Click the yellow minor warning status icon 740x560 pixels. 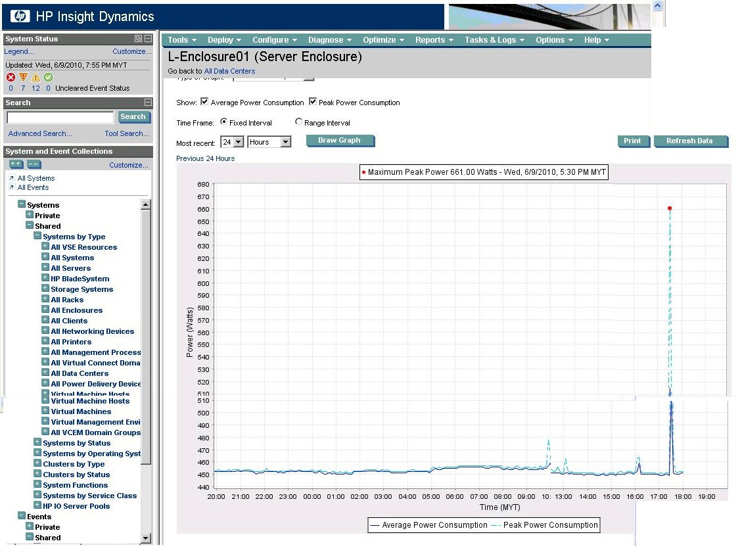tap(36, 77)
